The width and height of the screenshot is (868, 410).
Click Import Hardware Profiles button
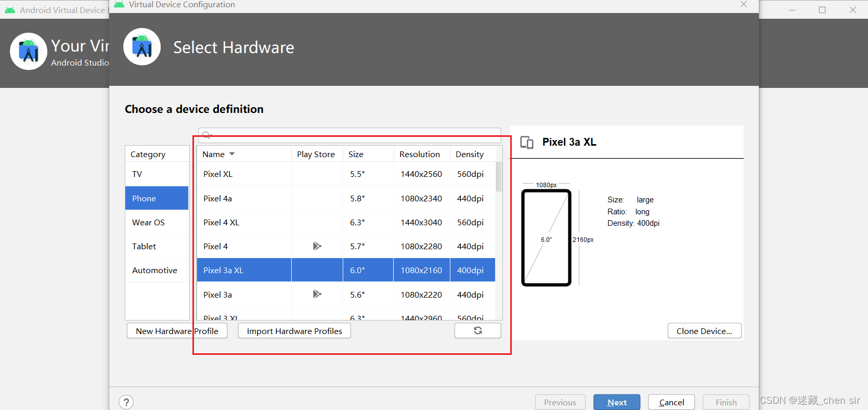[x=294, y=331]
